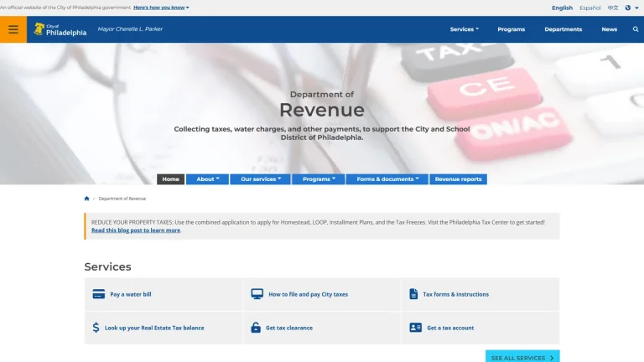The image size is (644, 362).
Task: Click the "Revenue" page title
Action: coord(322,110)
